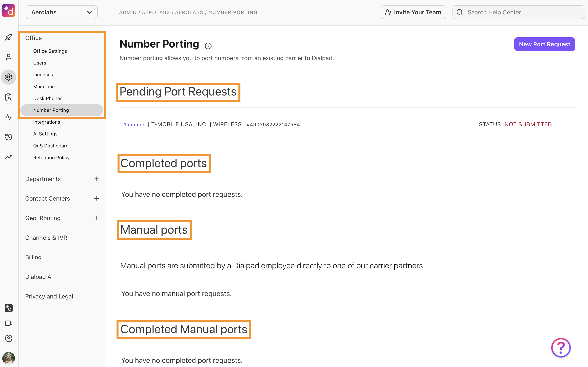The height and width of the screenshot is (367, 588).
Task: Go to the Users menu item
Action: (x=40, y=63)
